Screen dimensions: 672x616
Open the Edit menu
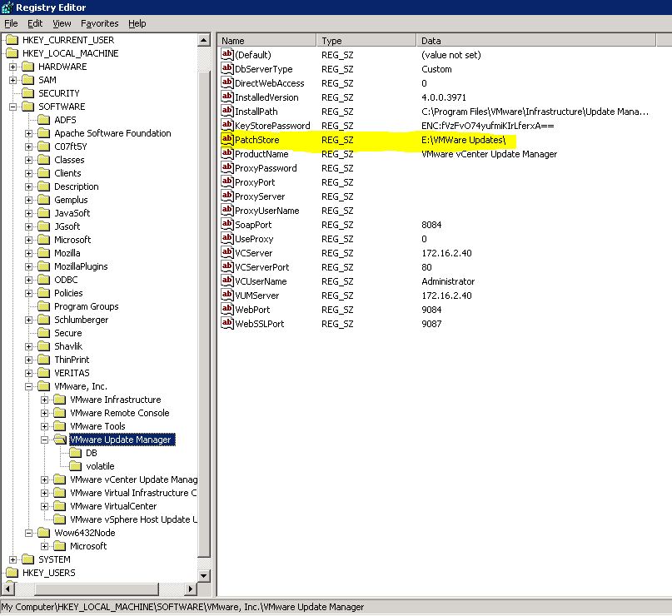(x=35, y=23)
